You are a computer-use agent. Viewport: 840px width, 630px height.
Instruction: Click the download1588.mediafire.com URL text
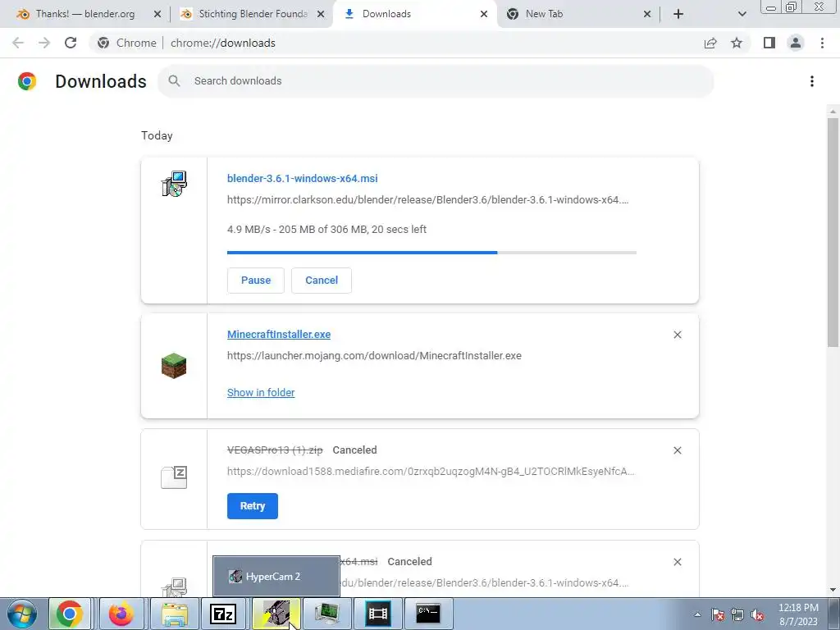point(431,472)
